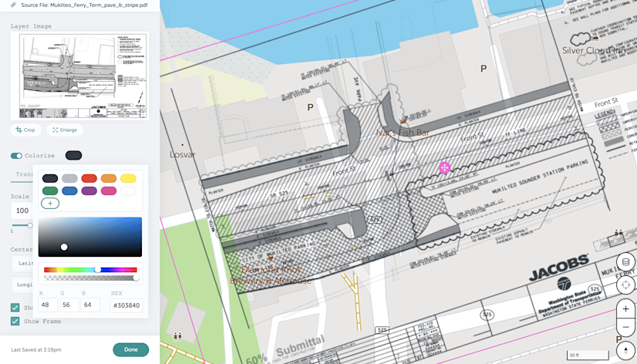The image size is (637, 364).
Task: Click the Silver Cloud Inn map label
Action: [x=594, y=50]
